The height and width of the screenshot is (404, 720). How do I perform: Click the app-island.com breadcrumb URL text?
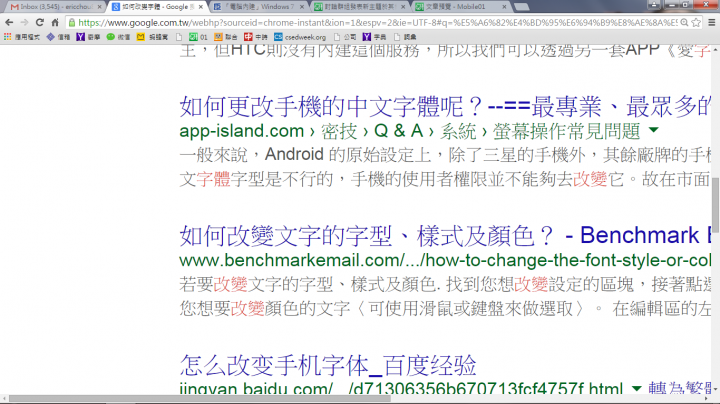coord(242,131)
